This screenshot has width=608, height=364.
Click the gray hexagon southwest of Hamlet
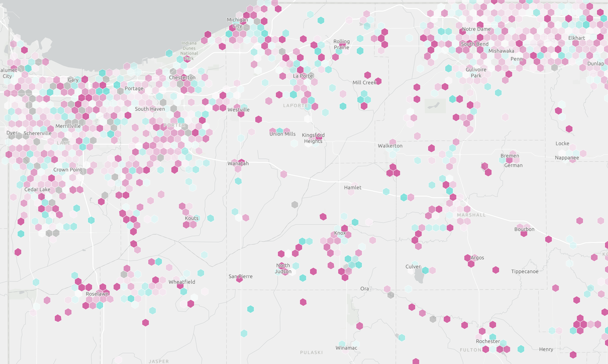pyautogui.click(x=295, y=205)
